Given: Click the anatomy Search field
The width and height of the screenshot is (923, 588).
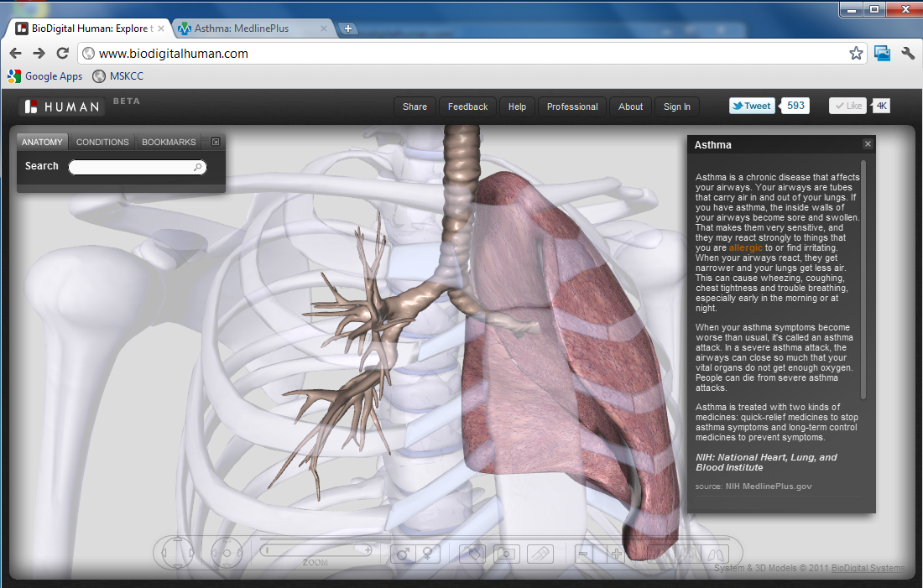Looking at the screenshot, I should pyautogui.click(x=137, y=167).
